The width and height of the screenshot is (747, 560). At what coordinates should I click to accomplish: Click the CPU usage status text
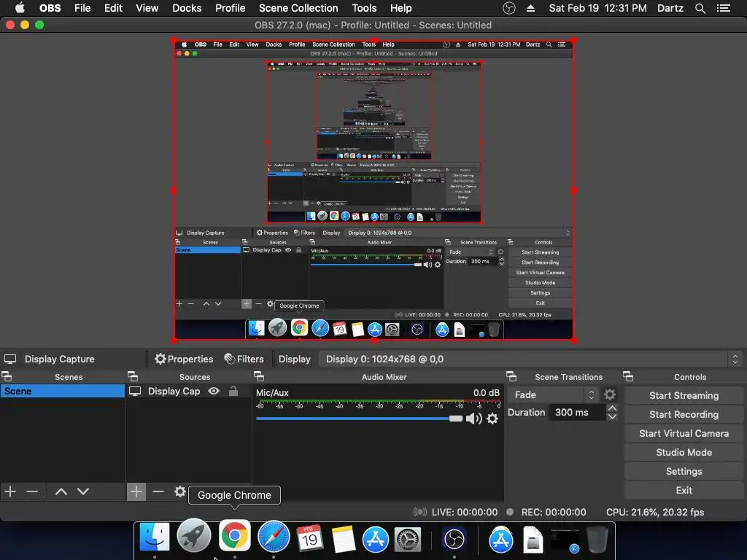[x=655, y=512]
